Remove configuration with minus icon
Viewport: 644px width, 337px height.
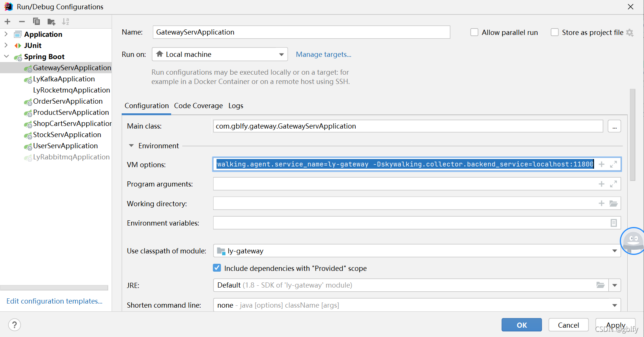[22, 22]
